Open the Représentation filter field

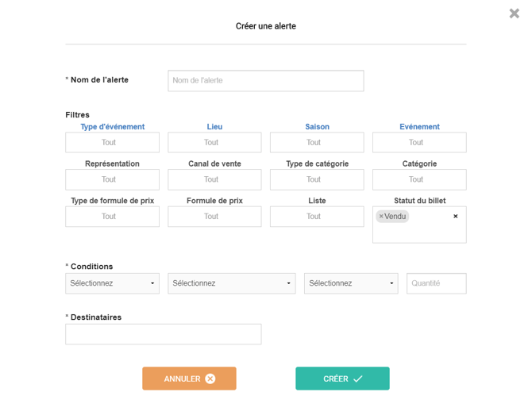112,179
